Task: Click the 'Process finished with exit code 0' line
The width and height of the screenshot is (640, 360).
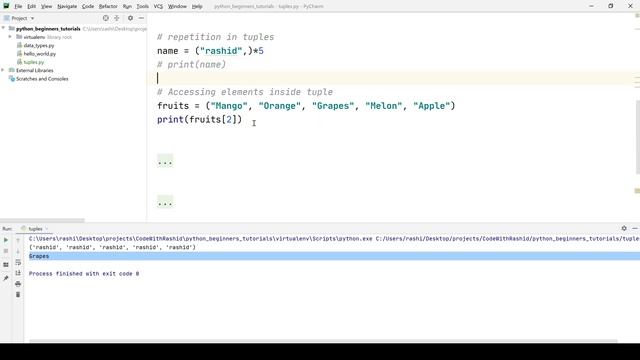Action: [x=84, y=273]
